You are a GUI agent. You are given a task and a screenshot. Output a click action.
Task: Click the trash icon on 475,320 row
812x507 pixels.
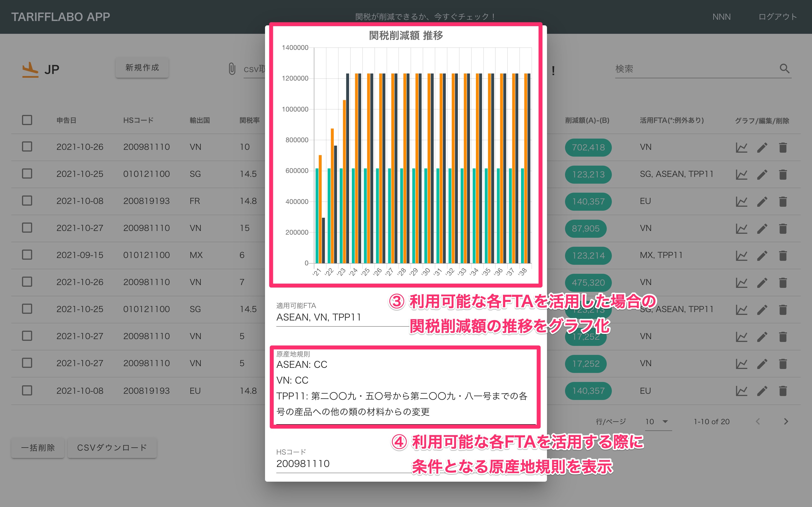pos(783,283)
